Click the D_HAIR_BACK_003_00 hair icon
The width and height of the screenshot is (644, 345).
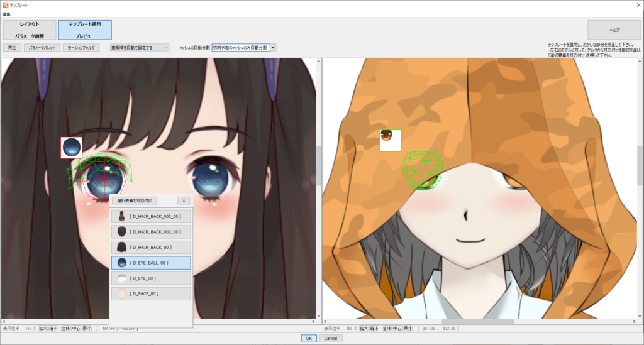pyautogui.click(x=121, y=216)
